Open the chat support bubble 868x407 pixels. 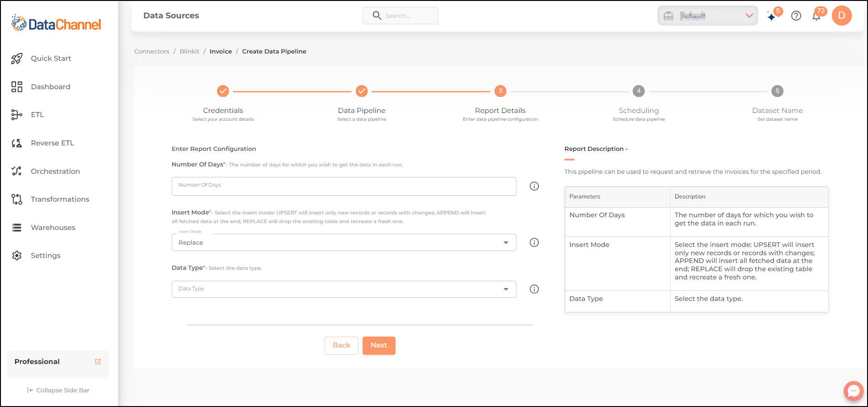point(853,391)
